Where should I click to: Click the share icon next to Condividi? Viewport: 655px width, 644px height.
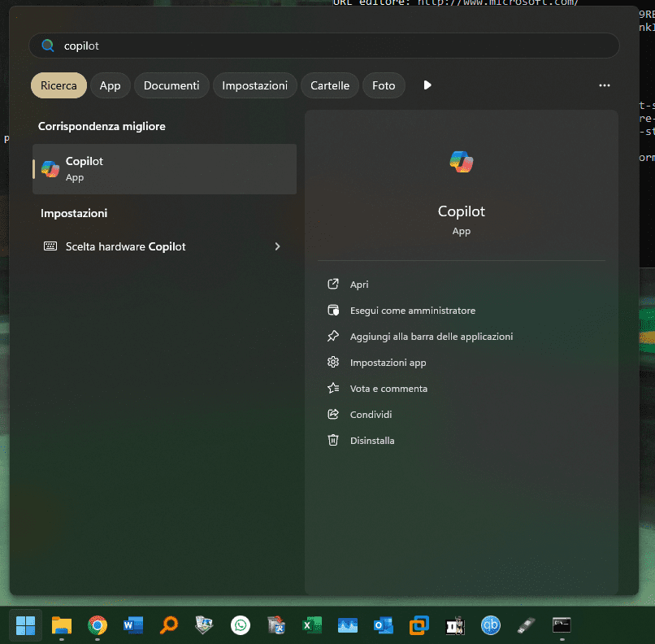tap(332, 414)
